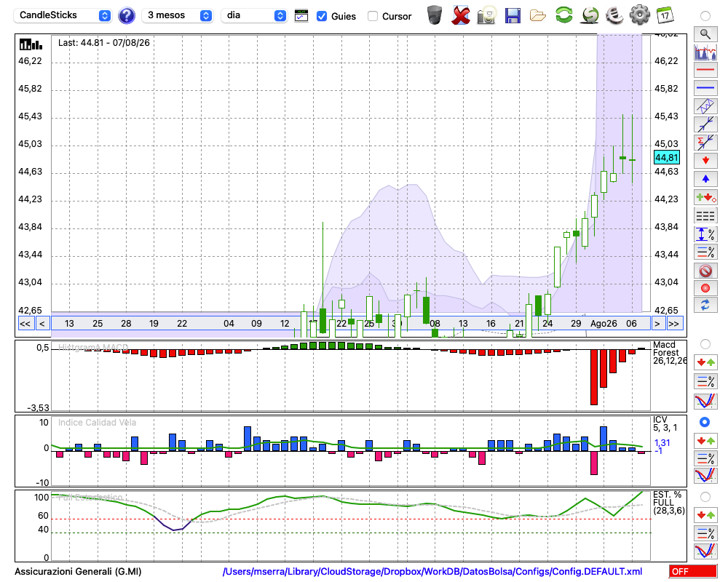Expand the 3 mesos period dropdown
The width and height of the screenshot is (728, 582).
click(x=177, y=15)
